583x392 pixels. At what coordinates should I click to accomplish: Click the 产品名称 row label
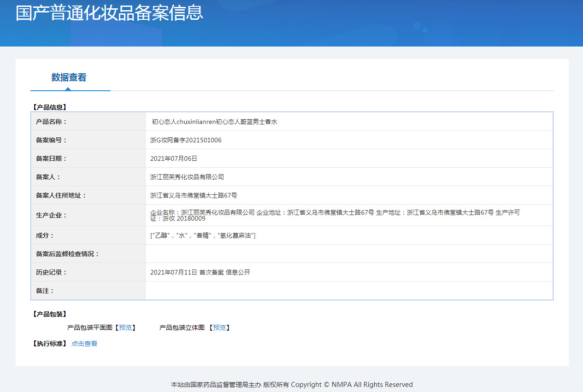tap(52, 122)
